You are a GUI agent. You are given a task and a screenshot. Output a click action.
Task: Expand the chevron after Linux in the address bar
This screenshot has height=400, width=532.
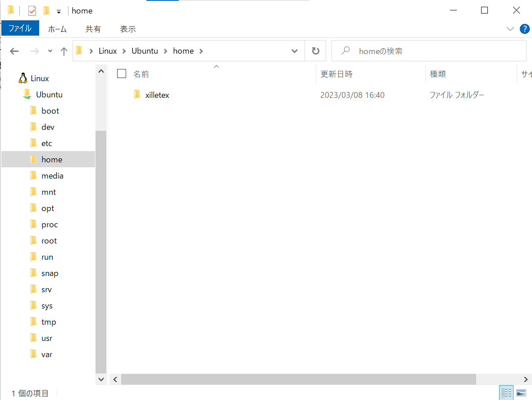click(124, 51)
